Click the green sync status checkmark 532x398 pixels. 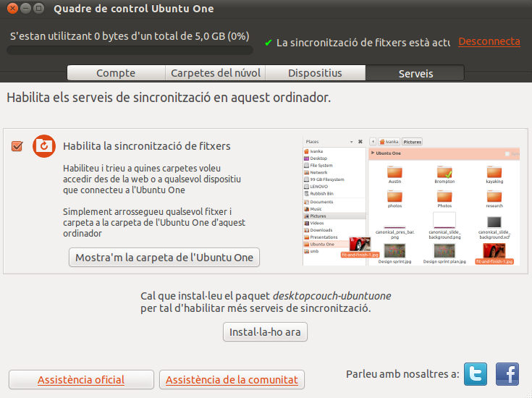coord(269,43)
